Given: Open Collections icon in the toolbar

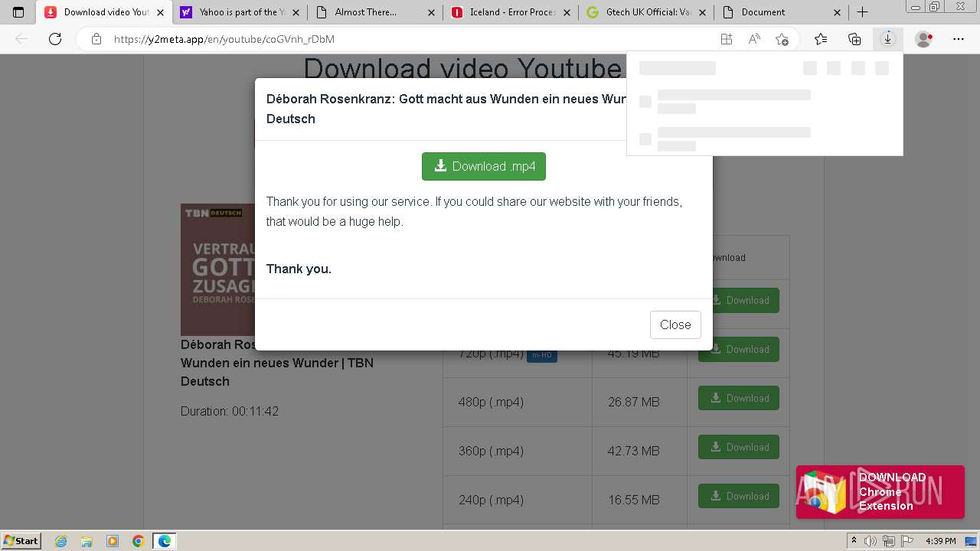Looking at the screenshot, I should coord(854,39).
